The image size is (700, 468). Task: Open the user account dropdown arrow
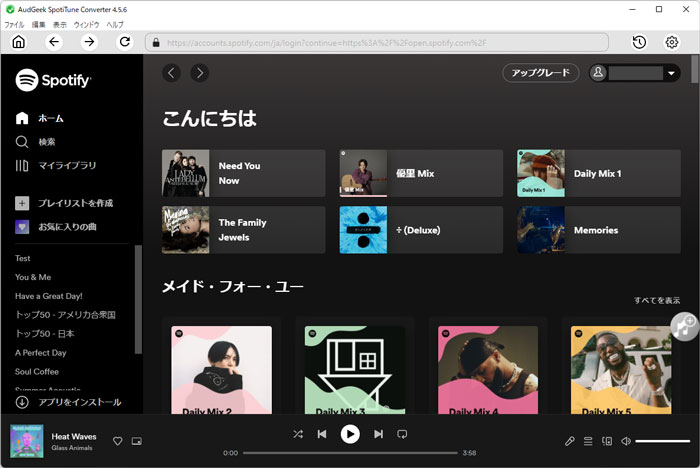click(671, 73)
